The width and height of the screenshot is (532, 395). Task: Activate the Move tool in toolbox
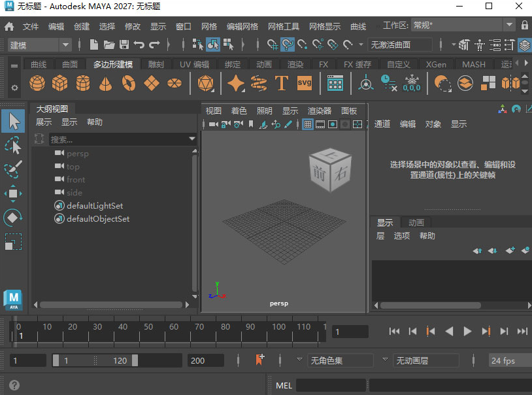[x=13, y=194]
